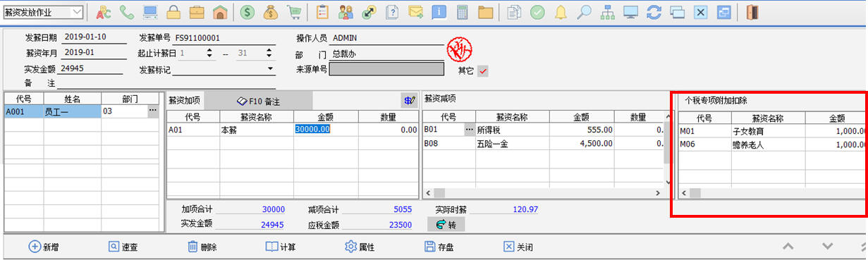The width and height of the screenshot is (868, 260).
Task: Click the money bag toolbar icon
Action: [271, 12]
